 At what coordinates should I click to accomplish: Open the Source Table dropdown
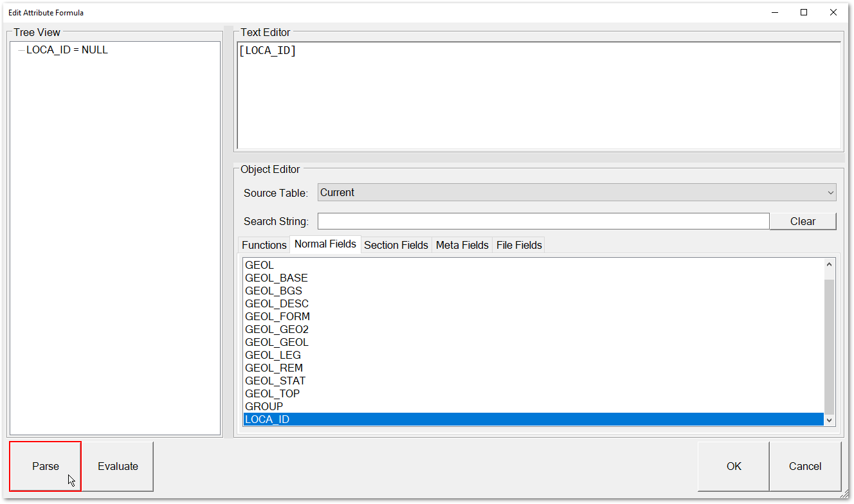pyautogui.click(x=577, y=192)
